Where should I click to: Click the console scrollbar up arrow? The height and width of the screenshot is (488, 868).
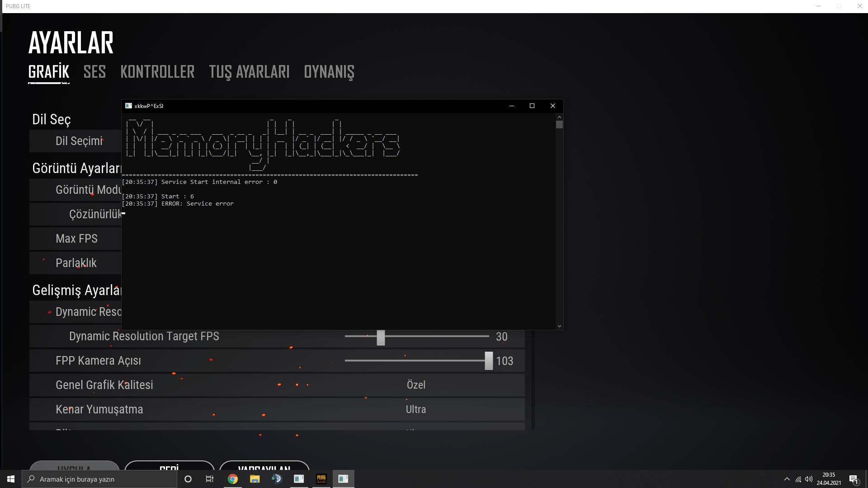click(559, 117)
